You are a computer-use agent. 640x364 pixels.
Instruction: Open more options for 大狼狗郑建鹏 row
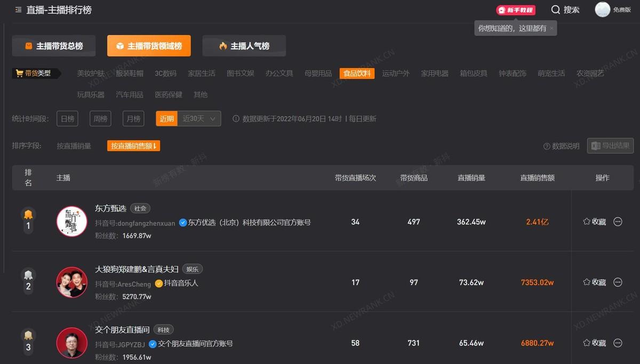(618, 282)
